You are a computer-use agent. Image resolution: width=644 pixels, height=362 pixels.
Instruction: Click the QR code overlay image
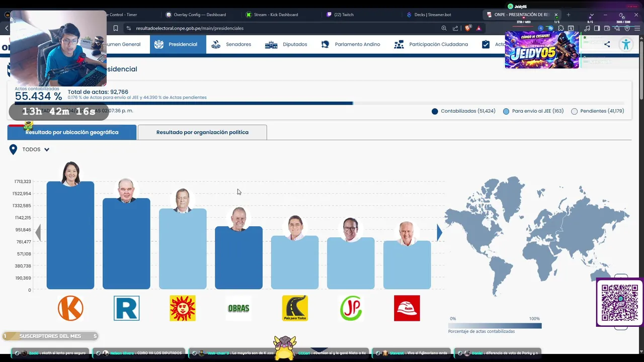click(620, 303)
